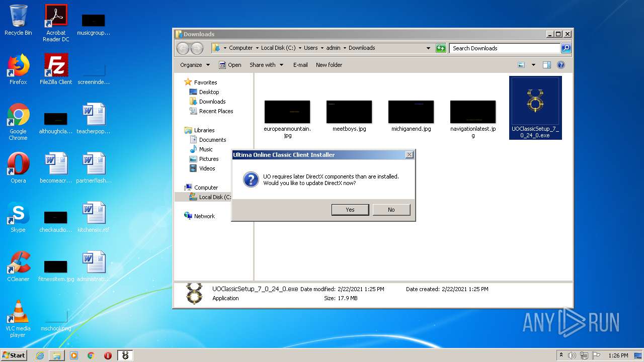Click the search magnifier icon
Viewport: 644px width, 362px height.
click(x=566, y=48)
